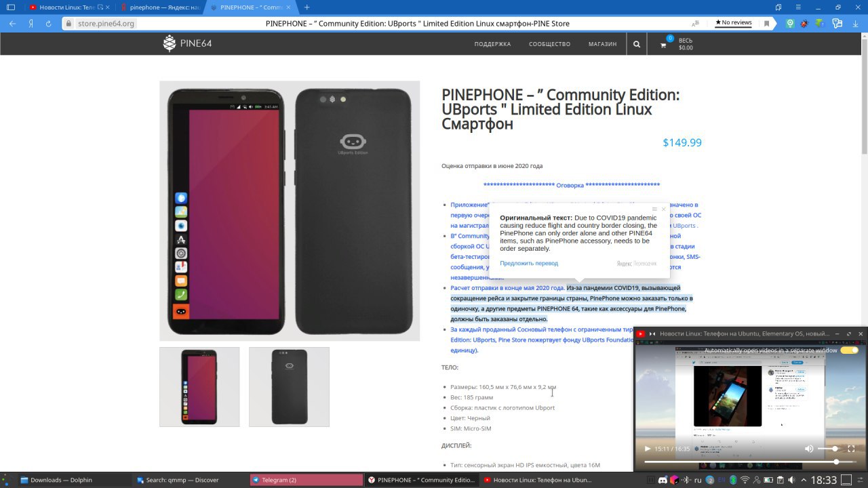The image size is (868, 488).
Task: Open the password manager key icon
Action: point(837,23)
